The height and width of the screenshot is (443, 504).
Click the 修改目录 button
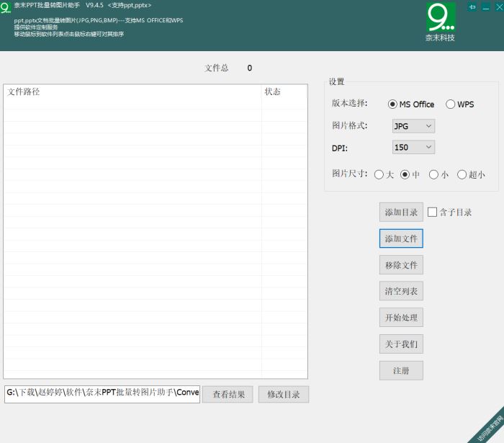tap(284, 395)
